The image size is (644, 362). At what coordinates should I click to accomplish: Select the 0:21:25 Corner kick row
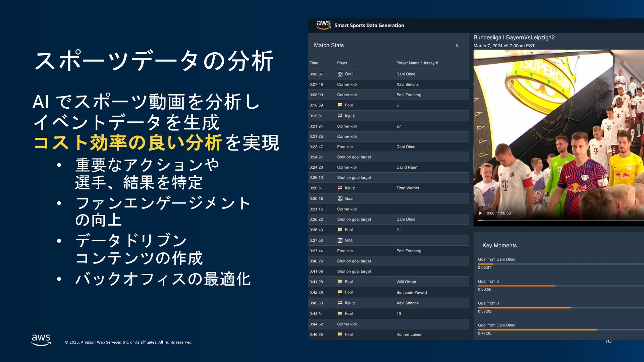388,136
